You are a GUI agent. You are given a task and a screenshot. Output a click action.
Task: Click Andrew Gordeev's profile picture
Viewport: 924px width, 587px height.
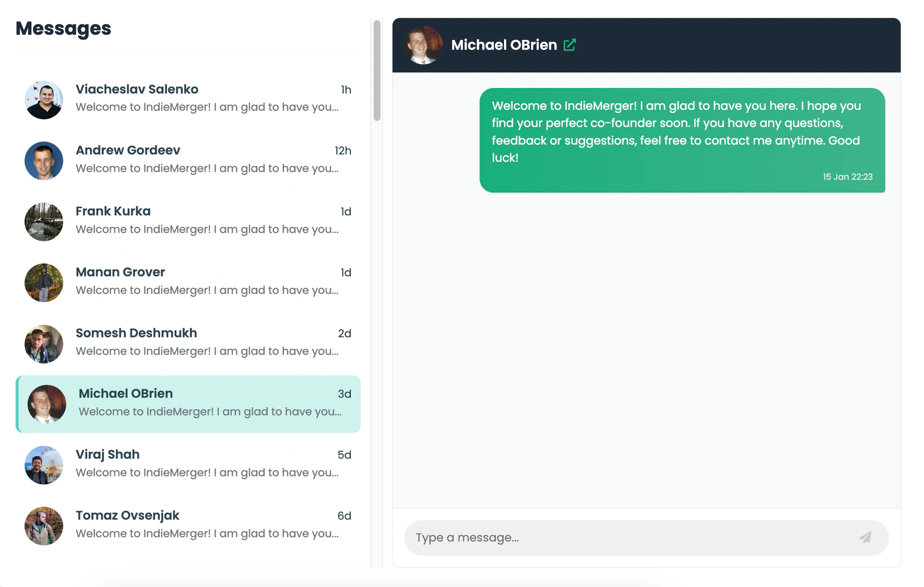pos(43,161)
